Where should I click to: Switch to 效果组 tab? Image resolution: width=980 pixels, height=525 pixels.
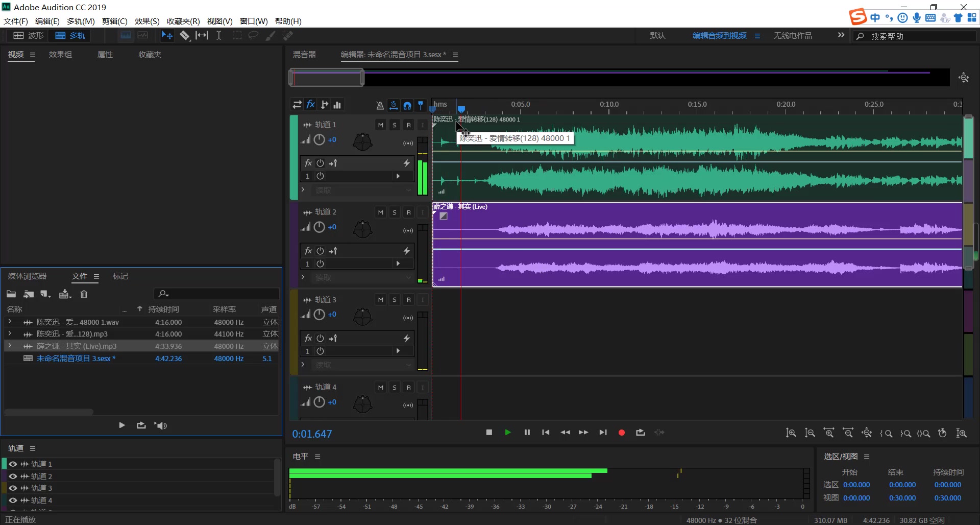point(60,55)
